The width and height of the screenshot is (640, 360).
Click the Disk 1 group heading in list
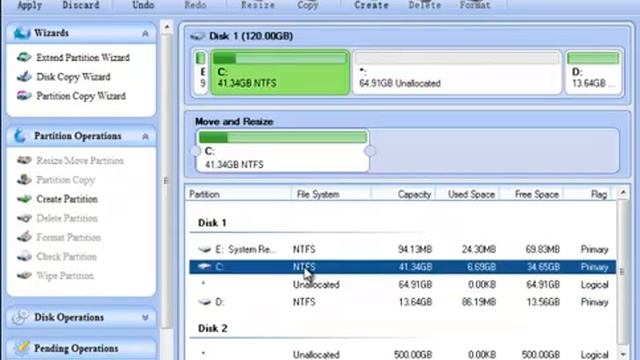[212, 223]
